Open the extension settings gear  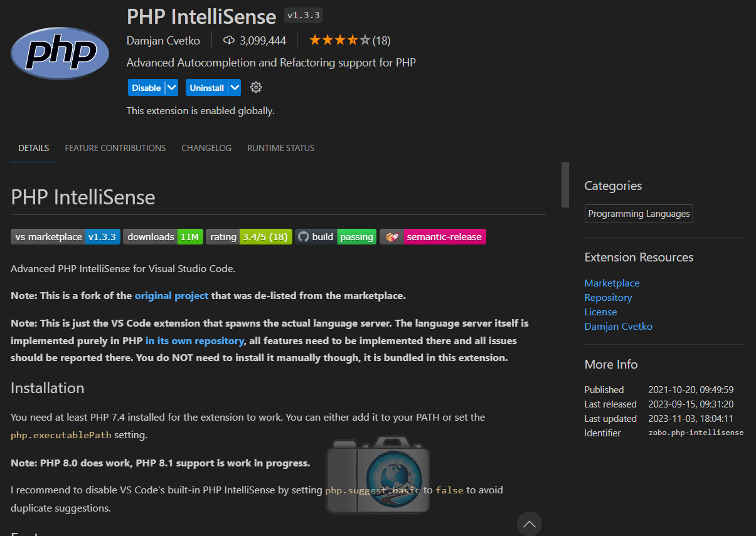pyautogui.click(x=256, y=88)
